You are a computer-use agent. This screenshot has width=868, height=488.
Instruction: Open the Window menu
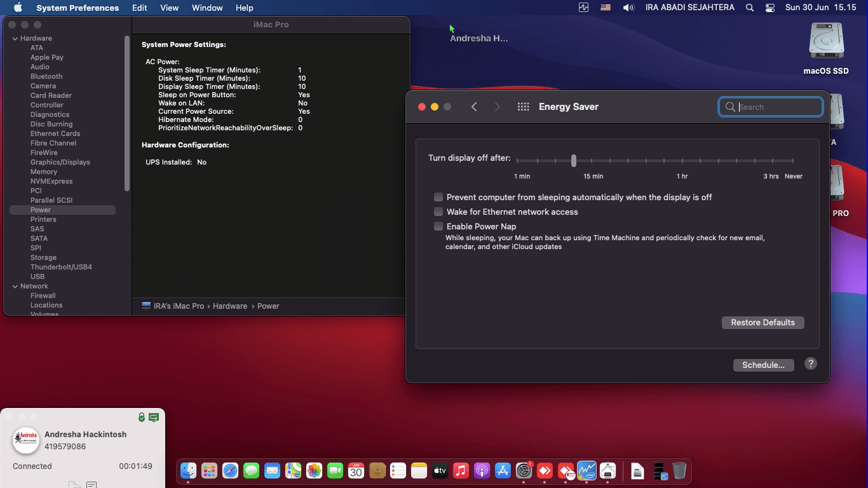coord(207,8)
